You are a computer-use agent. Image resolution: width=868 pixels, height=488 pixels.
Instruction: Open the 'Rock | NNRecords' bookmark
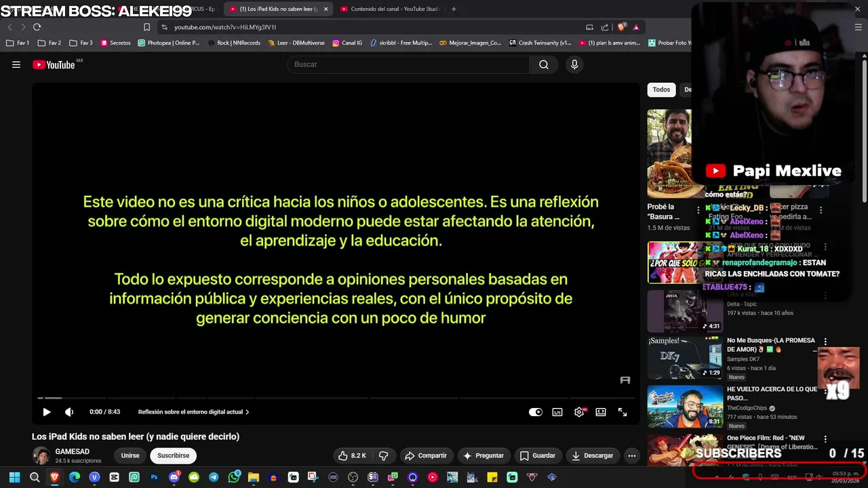pos(234,43)
